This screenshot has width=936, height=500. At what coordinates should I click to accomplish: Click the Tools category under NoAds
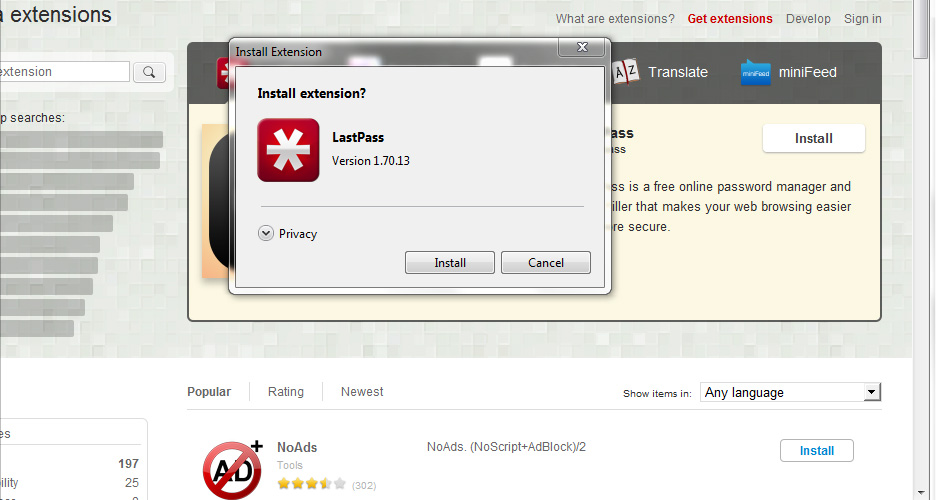(x=290, y=465)
